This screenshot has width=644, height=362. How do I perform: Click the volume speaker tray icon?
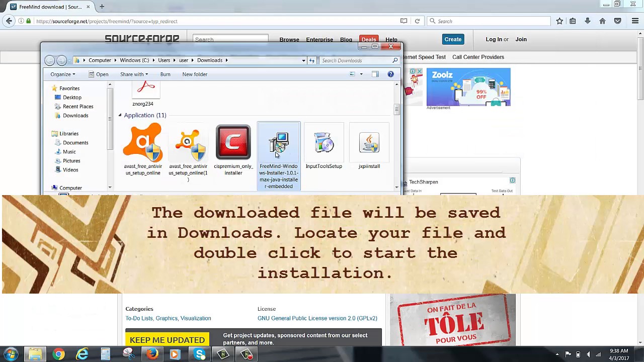(588, 354)
